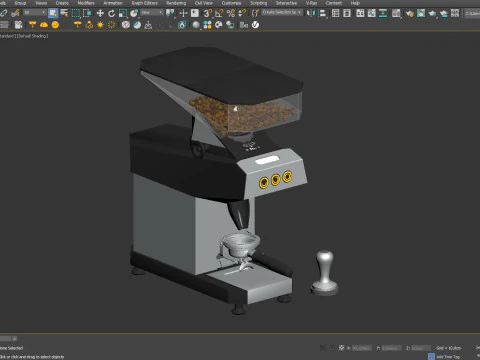Open the Civil View menu

(204, 3)
